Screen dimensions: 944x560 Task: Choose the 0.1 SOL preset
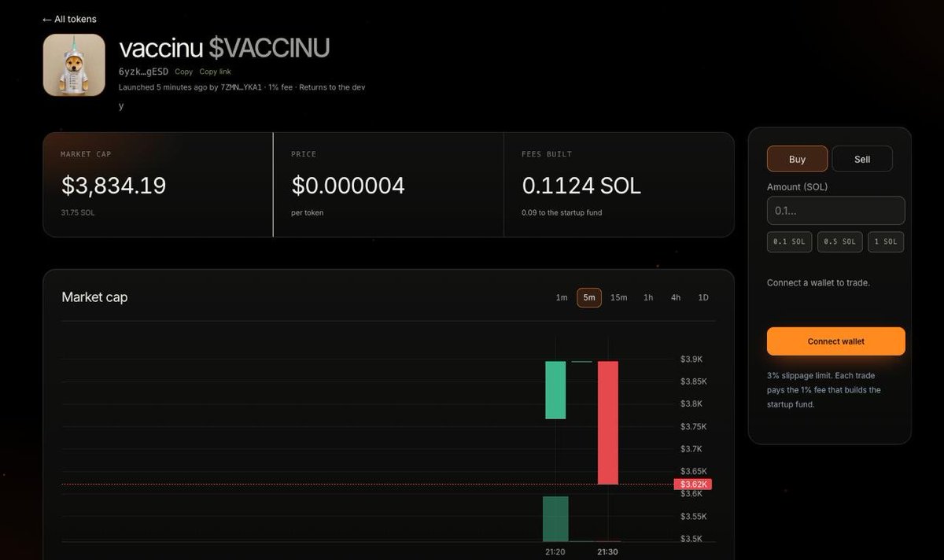789,241
